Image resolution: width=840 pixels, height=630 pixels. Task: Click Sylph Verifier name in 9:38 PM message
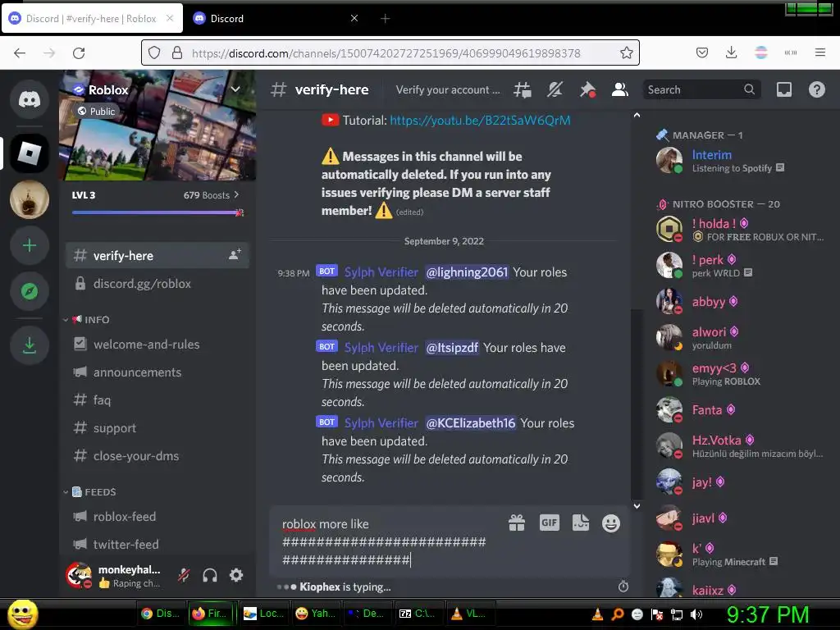381,272
